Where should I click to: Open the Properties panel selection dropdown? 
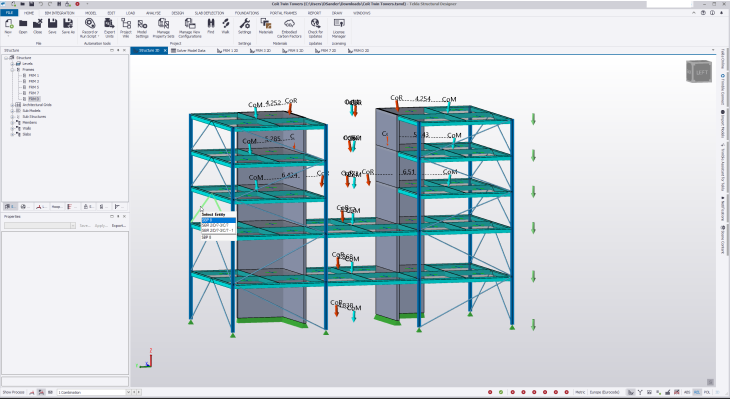pos(73,225)
